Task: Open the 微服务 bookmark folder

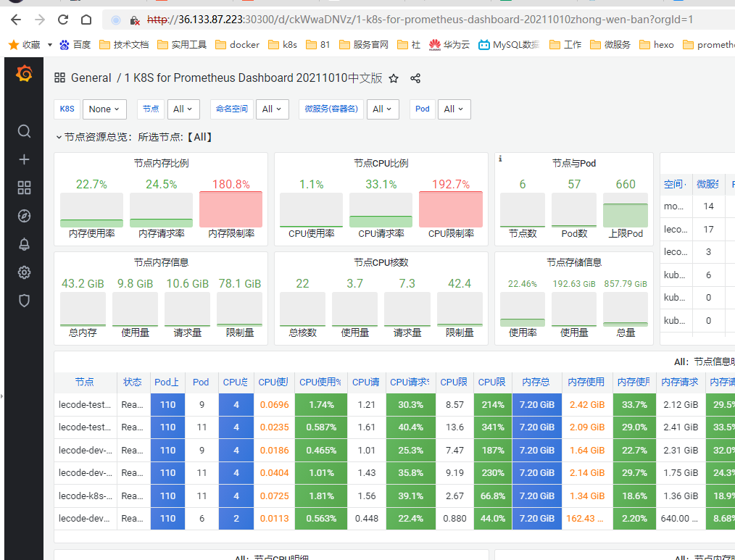Action: click(x=610, y=44)
